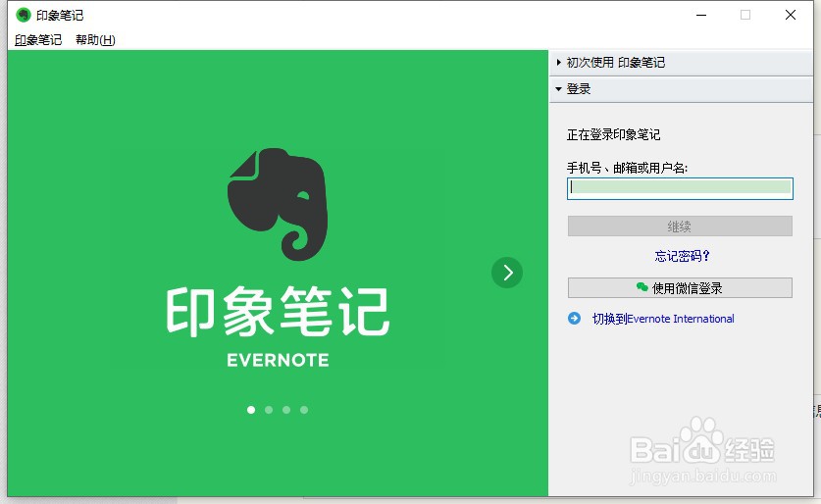Viewport: 821px width, 504px height.
Task: Advance slideshow with the round next arrow
Action: (507, 273)
